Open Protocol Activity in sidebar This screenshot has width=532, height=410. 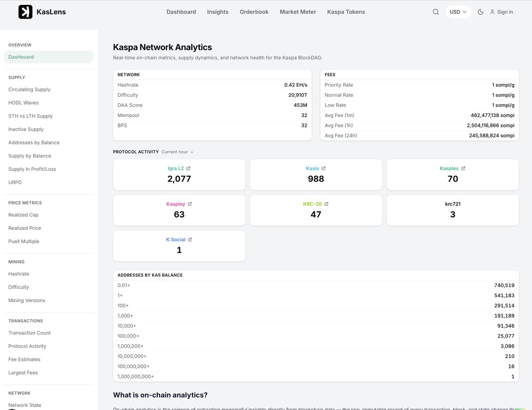tap(27, 346)
